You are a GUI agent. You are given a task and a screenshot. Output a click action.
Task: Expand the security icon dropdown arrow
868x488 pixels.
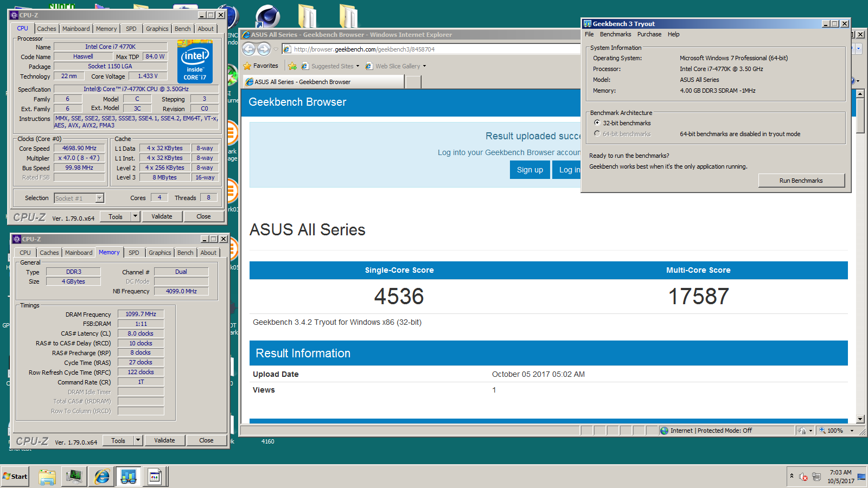coord(810,431)
